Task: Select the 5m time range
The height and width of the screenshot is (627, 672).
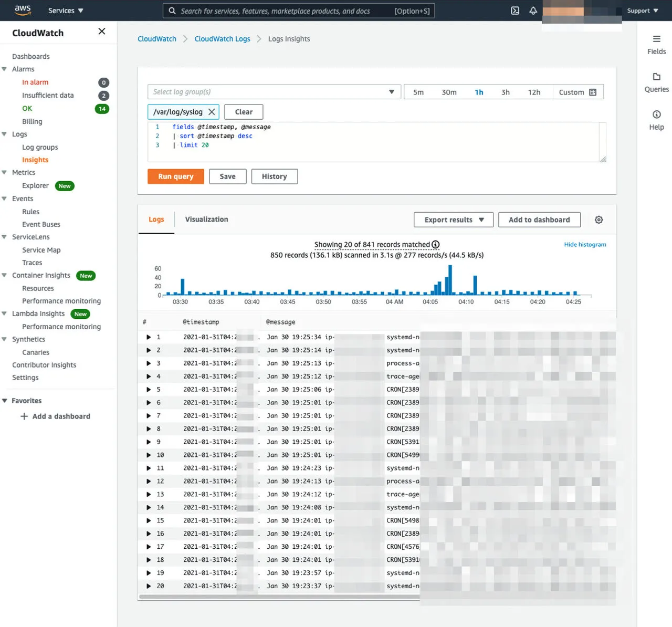Action: [418, 92]
